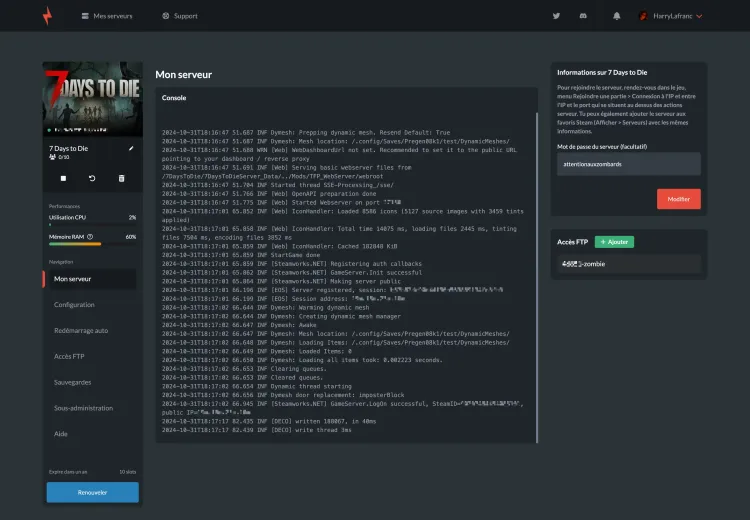
Task: Click the Mémoire RAM help icon
Action: [x=90, y=237]
